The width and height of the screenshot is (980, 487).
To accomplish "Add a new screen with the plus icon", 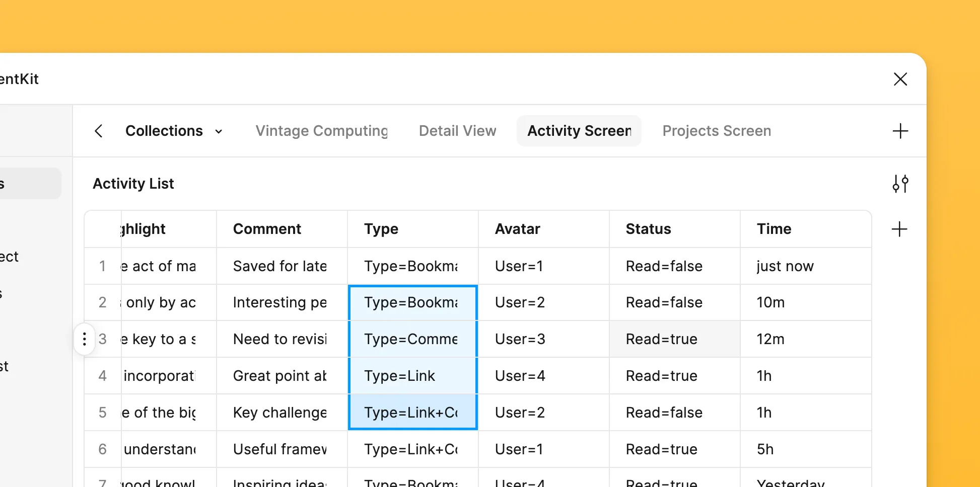I will pos(900,131).
